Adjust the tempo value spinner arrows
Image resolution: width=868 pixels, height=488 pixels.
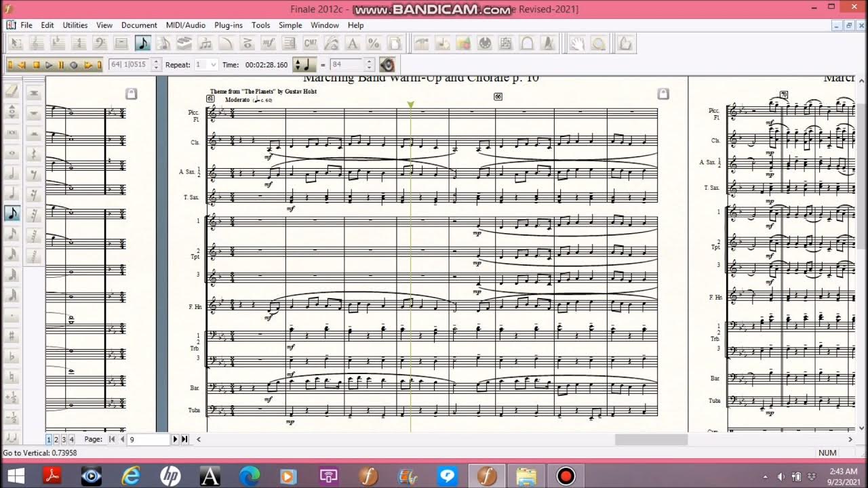(x=370, y=65)
